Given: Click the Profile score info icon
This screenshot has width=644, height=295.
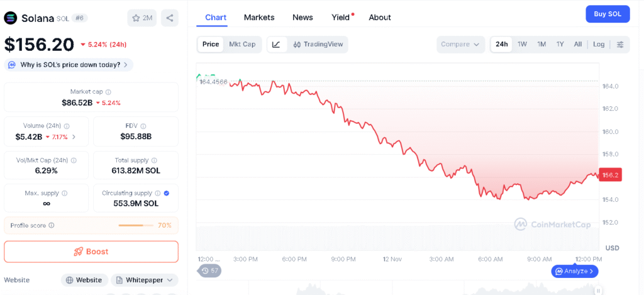Looking at the screenshot, I should [x=52, y=225].
